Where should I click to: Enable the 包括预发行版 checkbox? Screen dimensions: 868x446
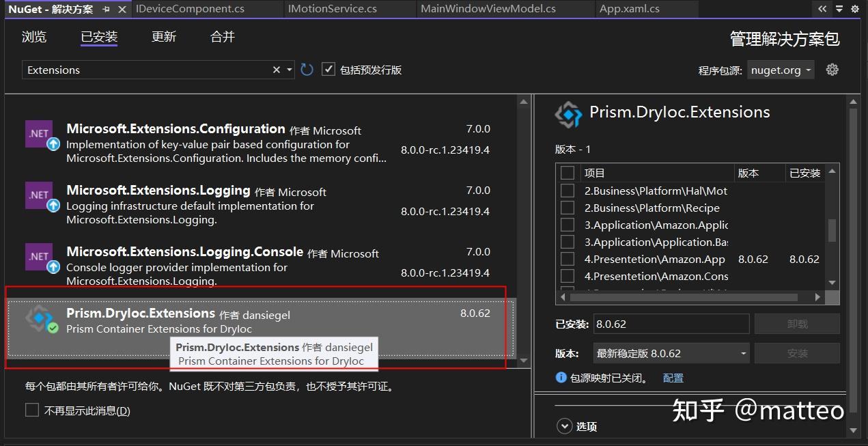click(x=328, y=69)
